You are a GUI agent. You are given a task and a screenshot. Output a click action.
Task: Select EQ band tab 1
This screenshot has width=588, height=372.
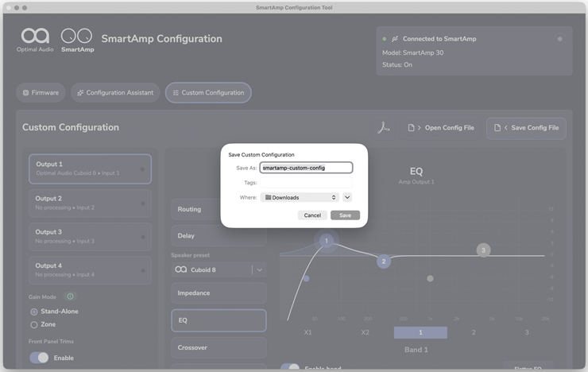tap(420, 332)
